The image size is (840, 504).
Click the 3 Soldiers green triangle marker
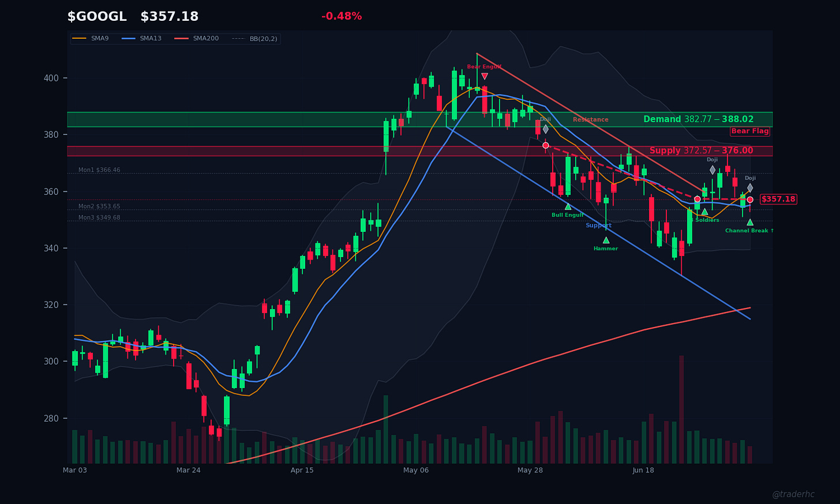point(704,212)
